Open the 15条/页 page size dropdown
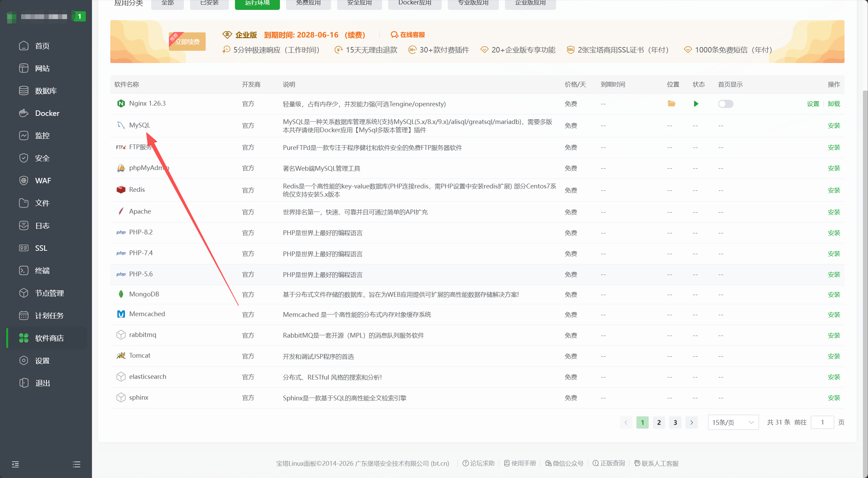Image resolution: width=868 pixels, height=478 pixels. [733, 422]
